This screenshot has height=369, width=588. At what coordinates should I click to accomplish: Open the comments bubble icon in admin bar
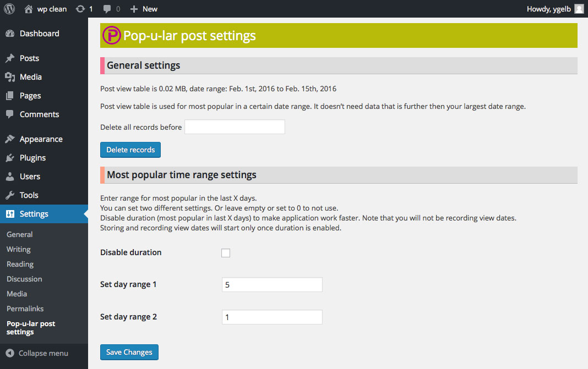tap(107, 9)
